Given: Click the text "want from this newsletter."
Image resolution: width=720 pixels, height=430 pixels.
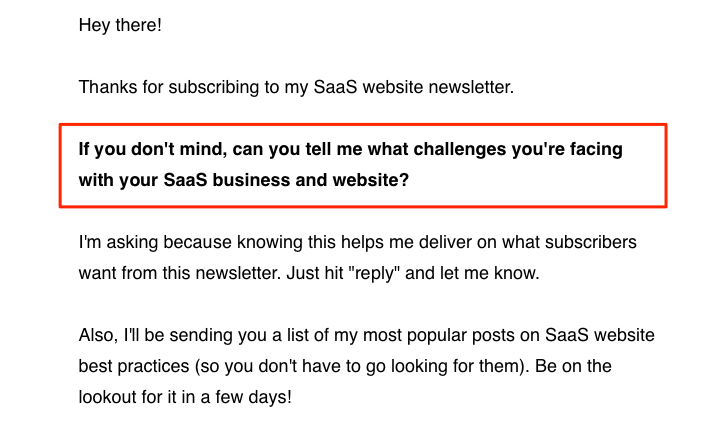Looking at the screenshot, I should click(x=180, y=273).
